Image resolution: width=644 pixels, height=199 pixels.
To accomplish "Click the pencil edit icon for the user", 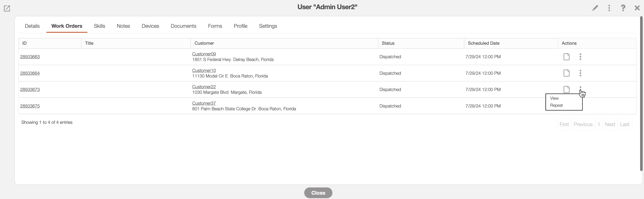I will click(x=595, y=8).
